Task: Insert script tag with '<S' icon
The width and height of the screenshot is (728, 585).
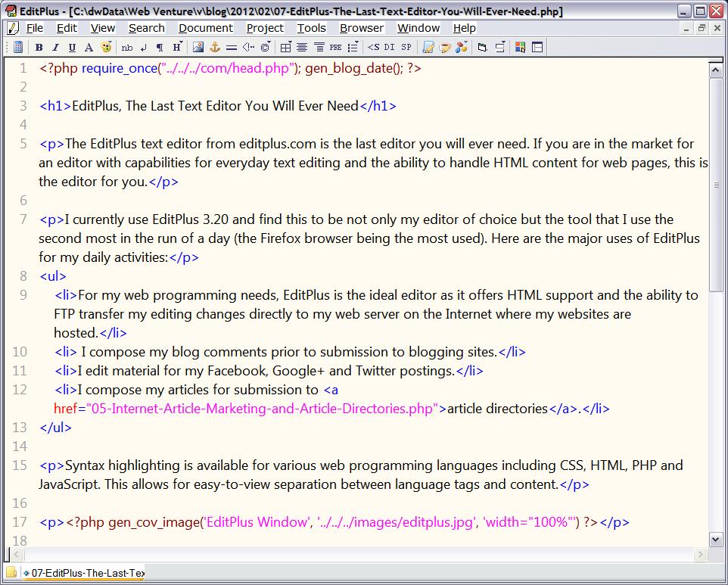Action: pyautogui.click(x=373, y=48)
